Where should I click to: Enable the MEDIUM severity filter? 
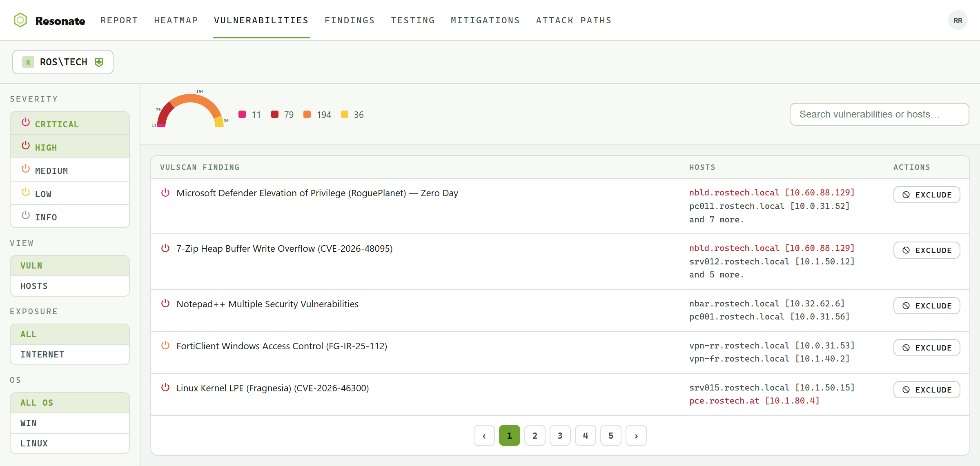pos(70,170)
